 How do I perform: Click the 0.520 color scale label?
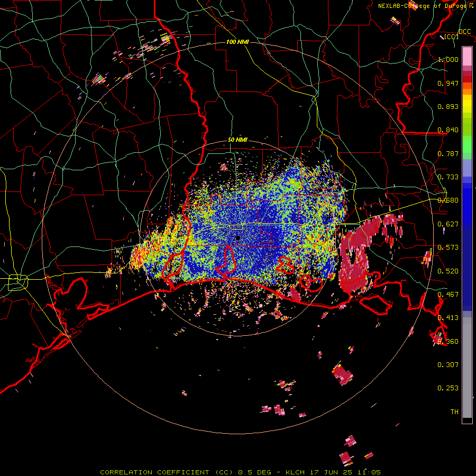(448, 271)
